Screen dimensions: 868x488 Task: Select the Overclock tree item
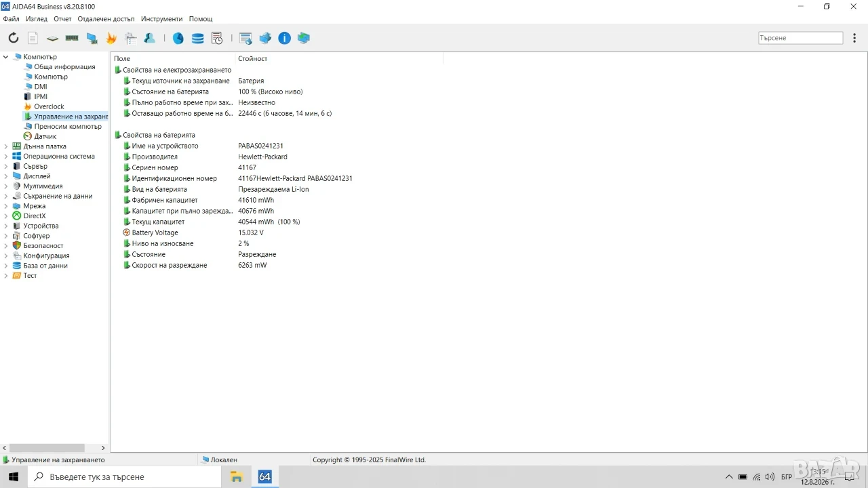click(x=49, y=106)
